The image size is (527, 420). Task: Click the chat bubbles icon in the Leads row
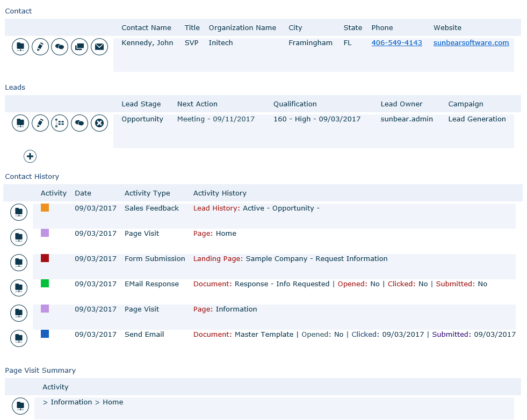(x=80, y=123)
